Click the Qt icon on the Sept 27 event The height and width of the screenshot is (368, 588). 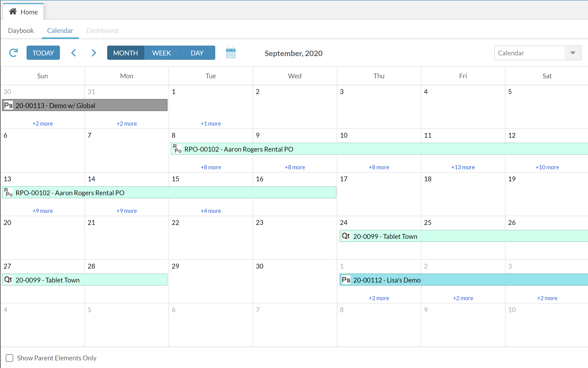point(8,280)
